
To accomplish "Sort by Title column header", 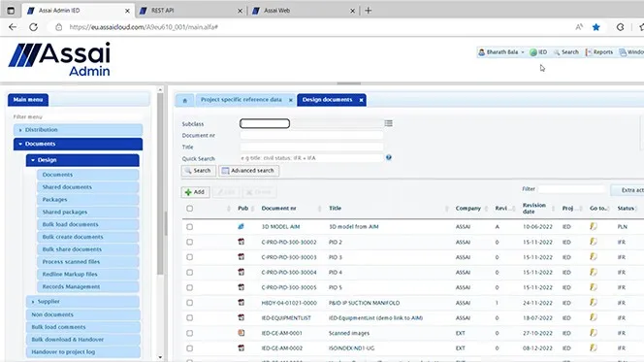I will tap(335, 209).
